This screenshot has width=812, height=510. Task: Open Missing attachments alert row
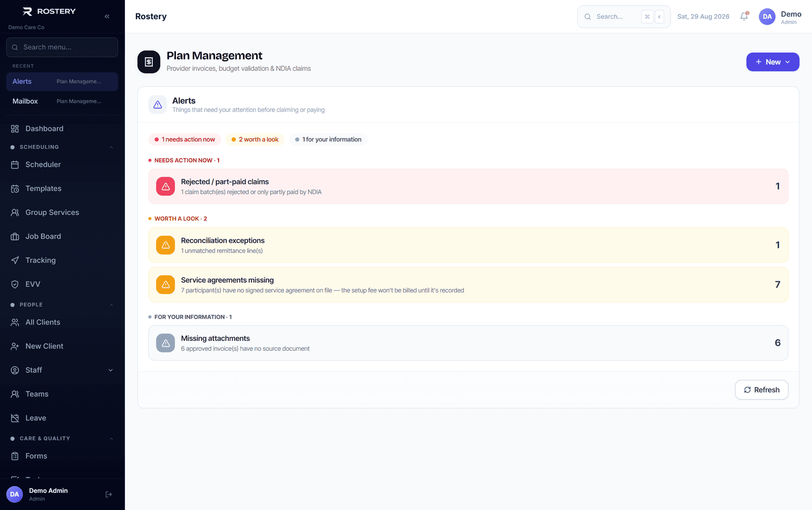tap(468, 343)
